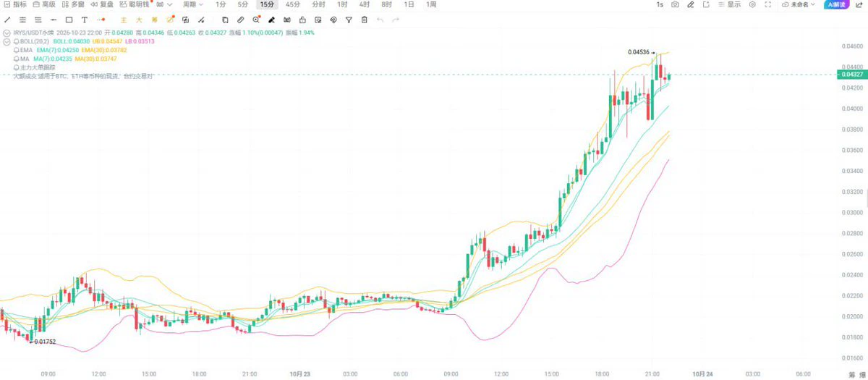Click the orange 主 marker icon
Image resolution: width=868 pixels, height=380 pixels.
tap(124, 20)
